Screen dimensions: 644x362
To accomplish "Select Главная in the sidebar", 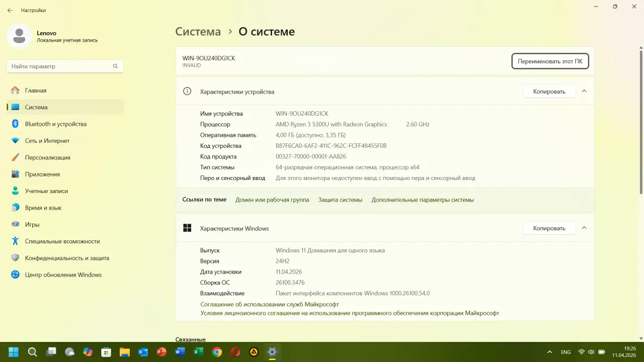I will click(35, 90).
